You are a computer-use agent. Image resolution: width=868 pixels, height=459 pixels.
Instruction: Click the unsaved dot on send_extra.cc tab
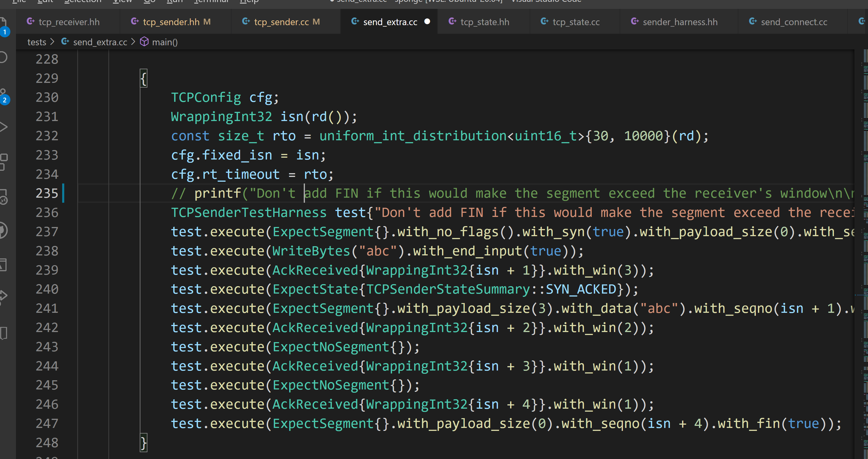point(427,22)
